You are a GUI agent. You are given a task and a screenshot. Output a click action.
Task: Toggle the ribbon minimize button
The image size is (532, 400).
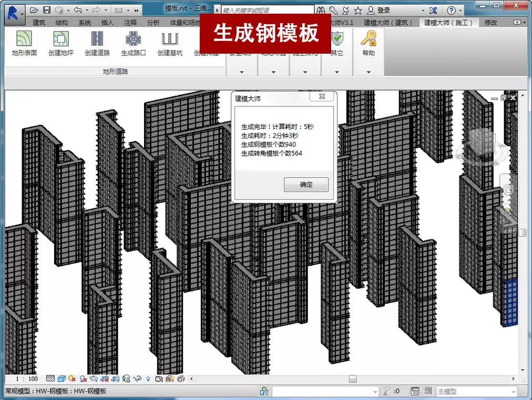point(517,23)
